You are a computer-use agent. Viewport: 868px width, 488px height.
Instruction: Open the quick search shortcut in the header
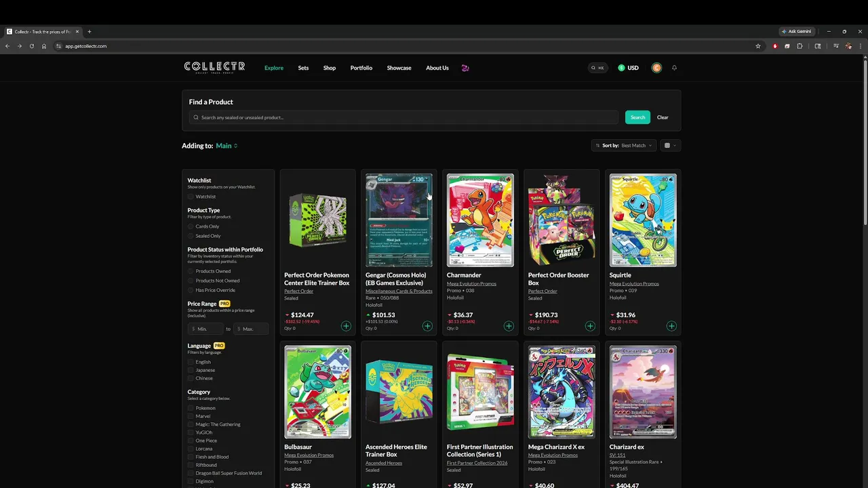597,68
